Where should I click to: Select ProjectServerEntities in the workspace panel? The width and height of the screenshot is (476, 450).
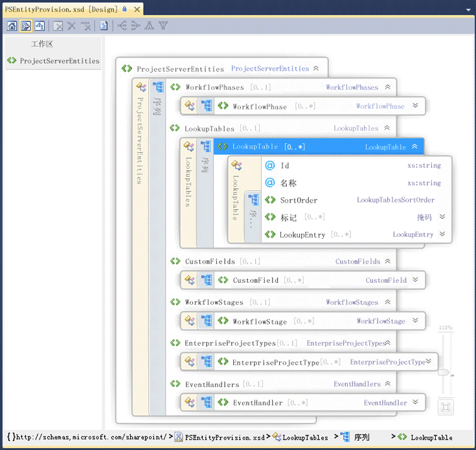[x=59, y=61]
